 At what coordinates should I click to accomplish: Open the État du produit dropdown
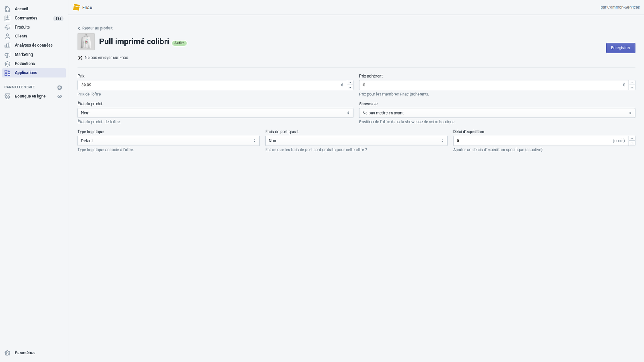tap(215, 113)
